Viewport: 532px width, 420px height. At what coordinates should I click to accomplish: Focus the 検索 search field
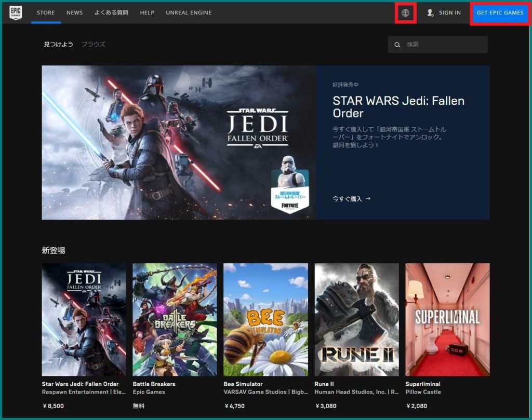(x=437, y=45)
